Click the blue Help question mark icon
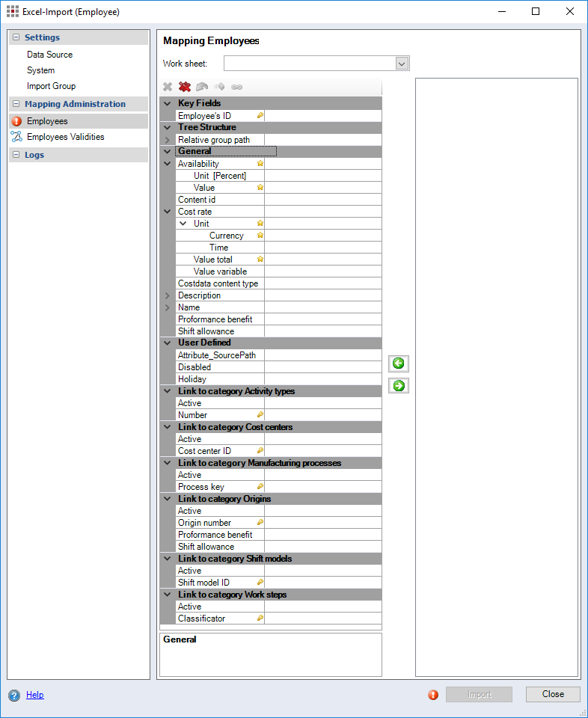The width and height of the screenshot is (588, 718). click(14, 695)
